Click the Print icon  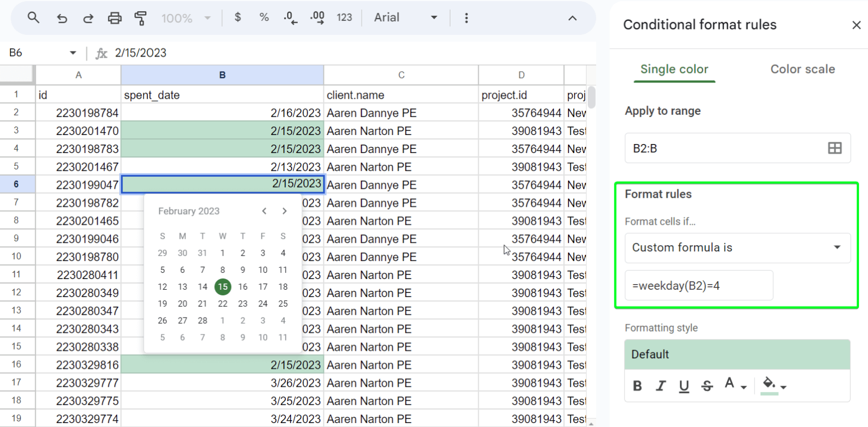pyautogui.click(x=115, y=18)
